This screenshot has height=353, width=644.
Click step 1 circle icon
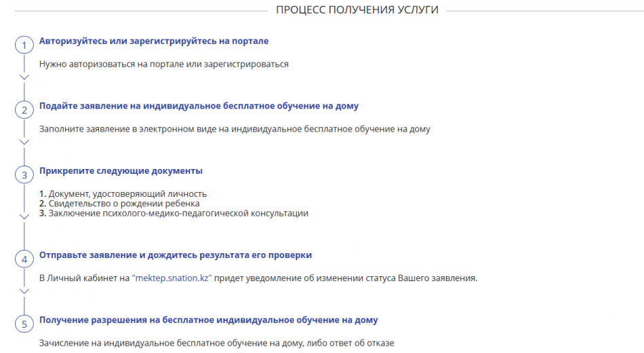coord(24,45)
